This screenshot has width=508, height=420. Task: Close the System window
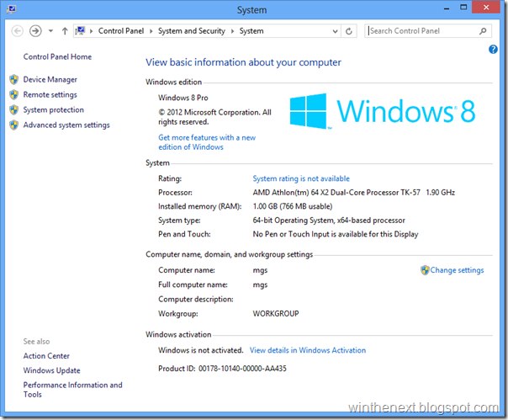coord(486,7)
